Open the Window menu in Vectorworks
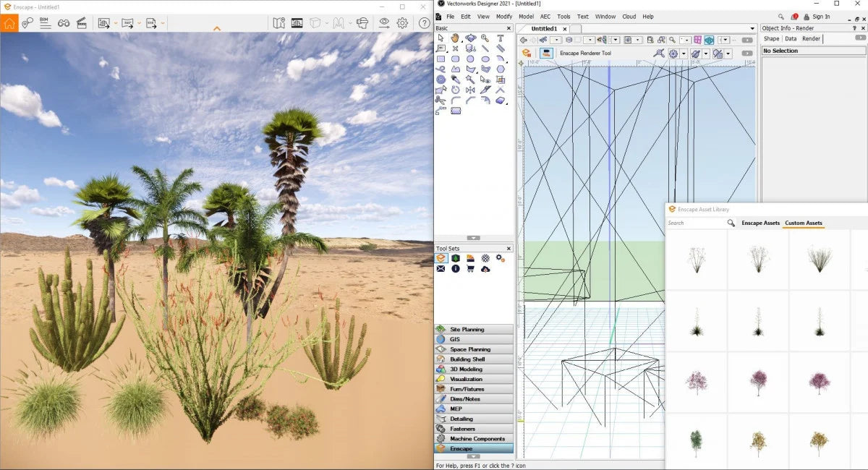The width and height of the screenshot is (868, 470). (x=605, y=17)
